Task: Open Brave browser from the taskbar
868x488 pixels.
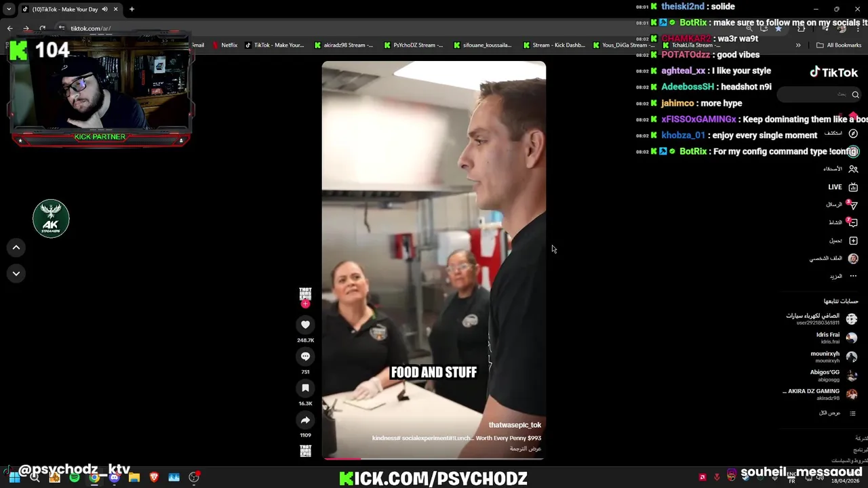Action: pos(154,477)
